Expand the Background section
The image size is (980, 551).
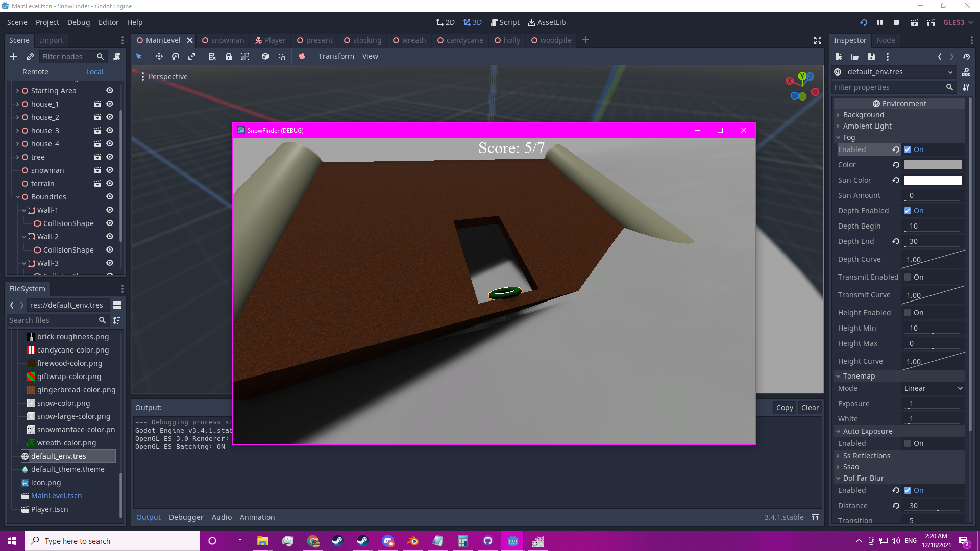click(x=863, y=115)
